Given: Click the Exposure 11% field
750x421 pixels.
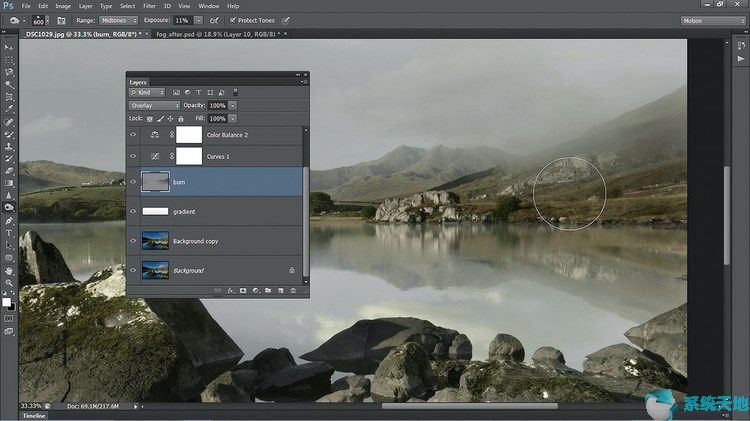Looking at the screenshot, I should click(184, 21).
